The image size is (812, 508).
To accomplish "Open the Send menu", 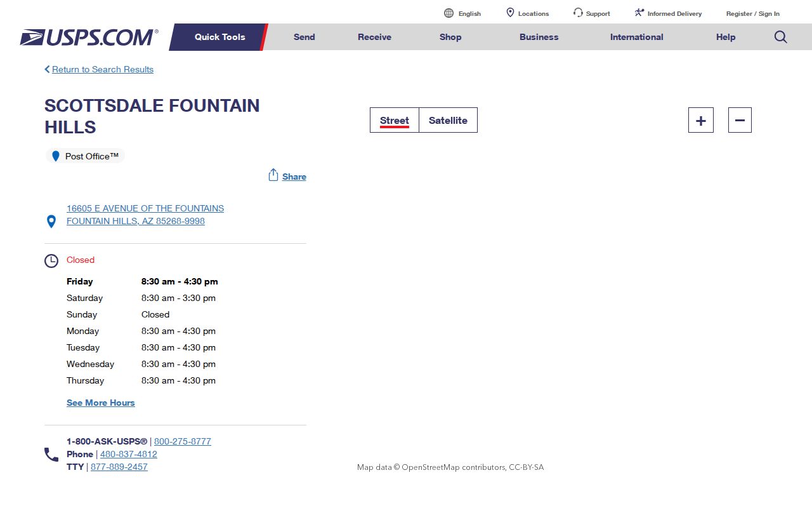I will [x=304, y=37].
